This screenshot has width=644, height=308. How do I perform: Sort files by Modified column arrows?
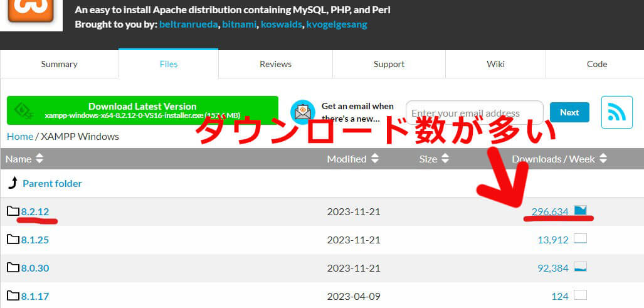pos(374,159)
